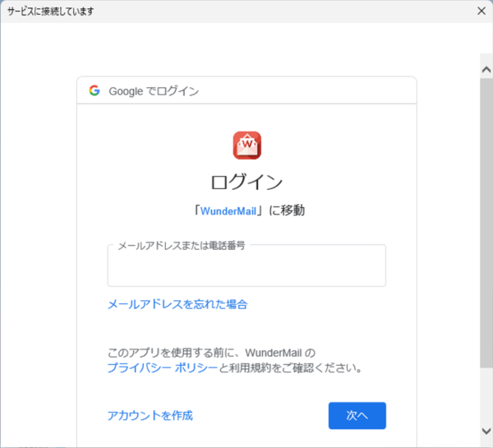Click the scrollbar up arrow
The image size is (493, 448).
pos(486,71)
